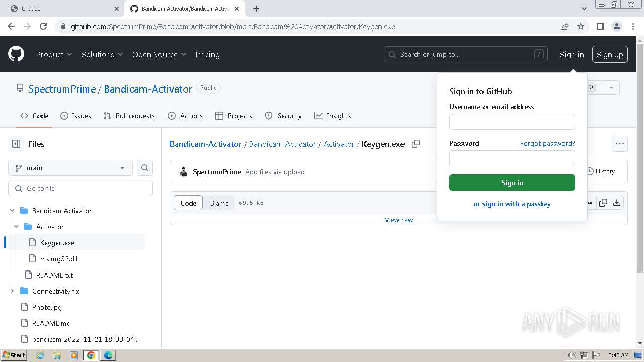Open Chrome three-dot menu

pos(632,26)
